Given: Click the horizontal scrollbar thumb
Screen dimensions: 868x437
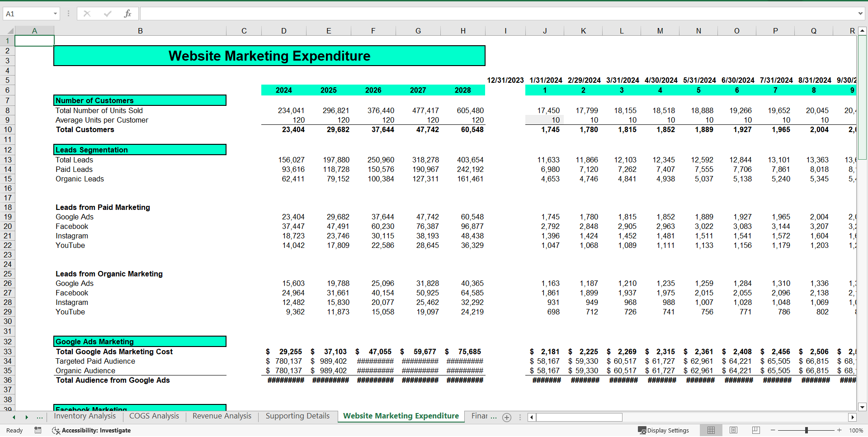Looking at the screenshot, I should tap(579, 417).
